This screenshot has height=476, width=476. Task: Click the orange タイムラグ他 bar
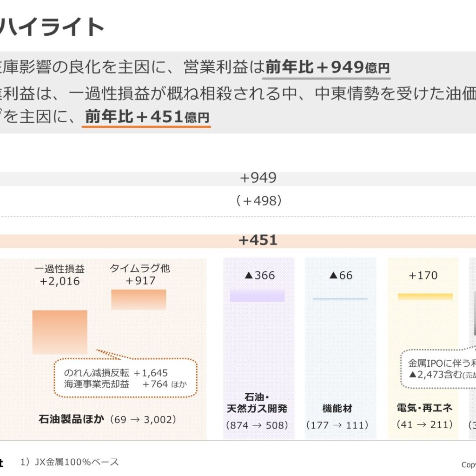tap(139, 299)
